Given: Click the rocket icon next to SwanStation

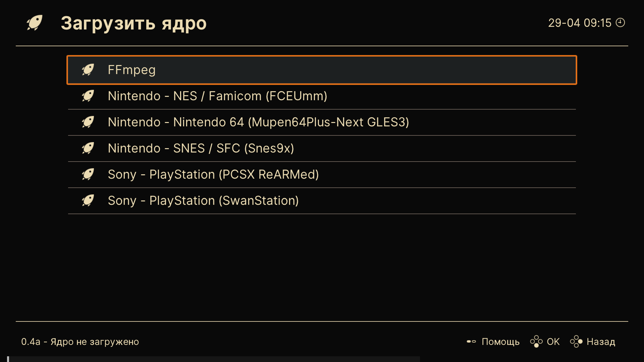Looking at the screenshot, I should pyautogui.click(x=88, y=201).
